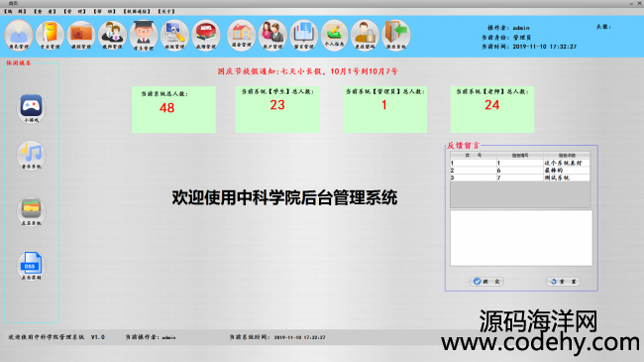Launch the mini game controller icon

(32, 109)
